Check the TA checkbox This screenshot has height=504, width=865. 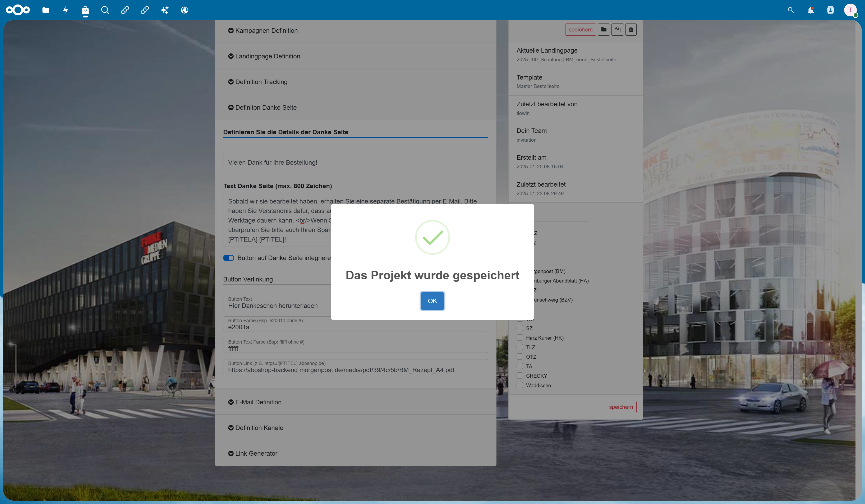[520, 366]
